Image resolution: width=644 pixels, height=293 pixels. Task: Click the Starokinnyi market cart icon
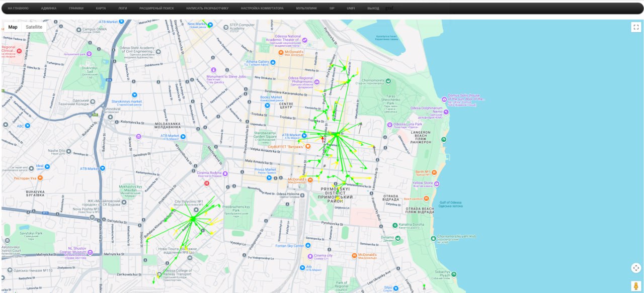pos(134,94)
